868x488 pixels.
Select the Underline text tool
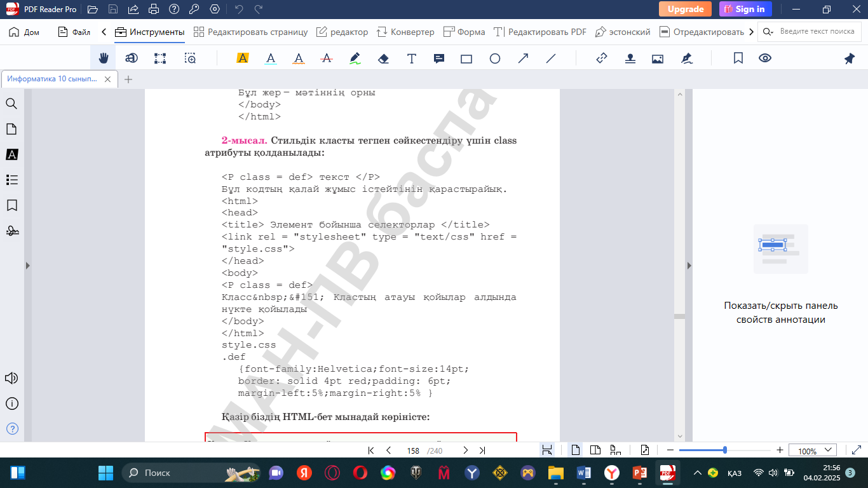(x=271, y=58)
